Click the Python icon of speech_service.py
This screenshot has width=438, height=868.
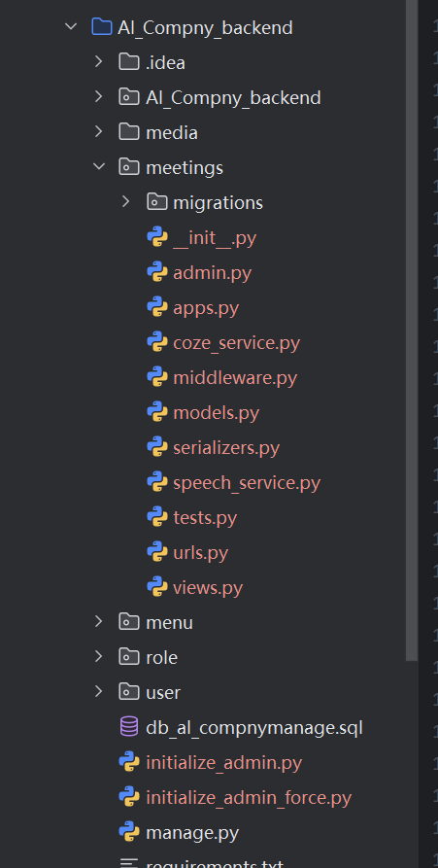pos(157,481)
